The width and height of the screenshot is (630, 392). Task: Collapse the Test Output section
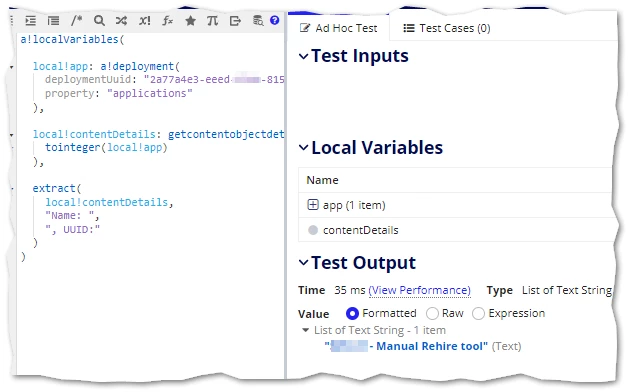tap(304, 263)
